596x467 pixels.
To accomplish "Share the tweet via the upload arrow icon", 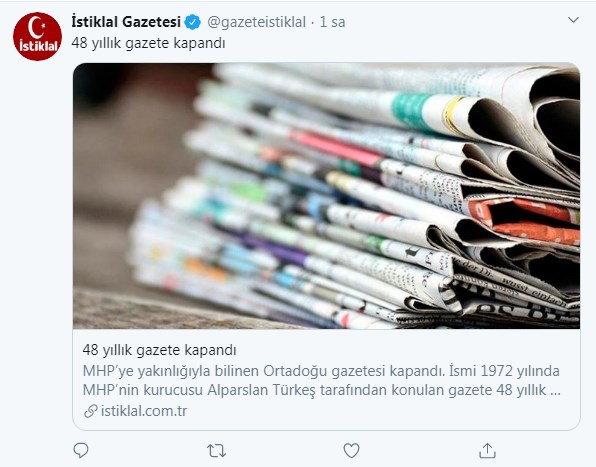I will (487, 450).
